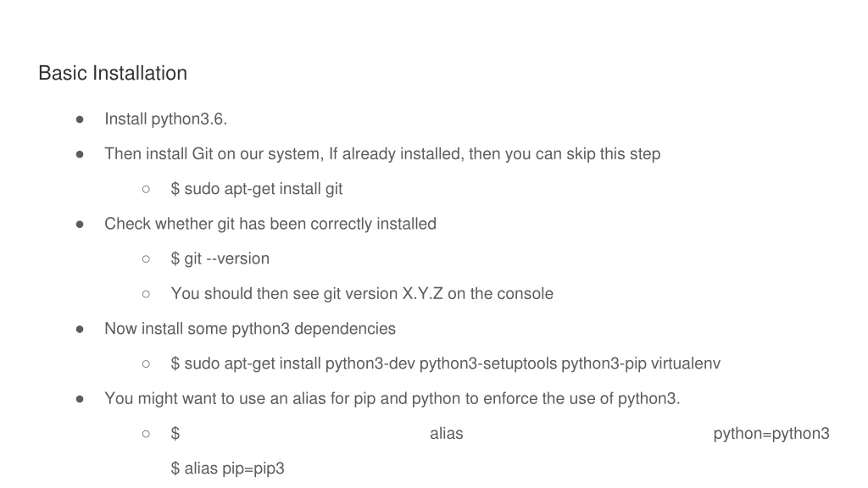
Task: Click the '$ alias pip=pip3' command
Action: [227, 468]
